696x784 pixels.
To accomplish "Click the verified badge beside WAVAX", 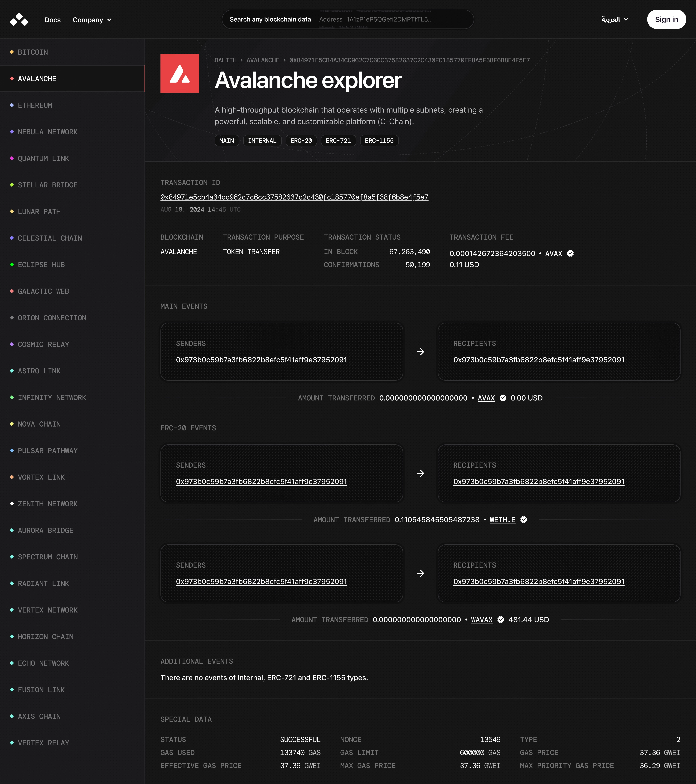I will pos(501,620).
